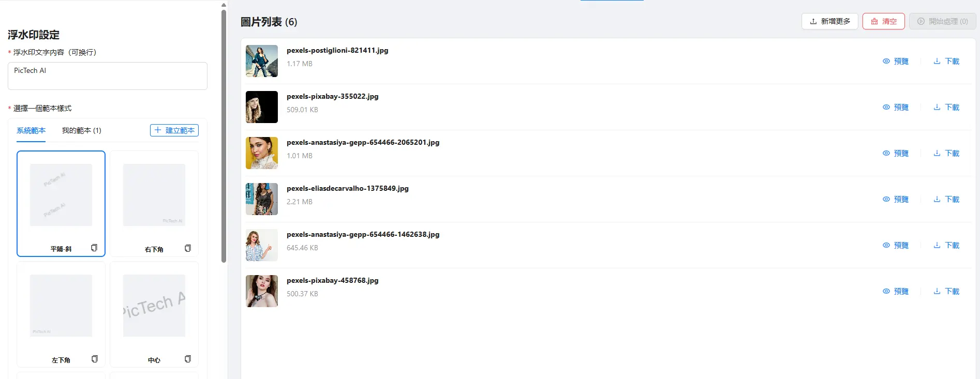Open thumbnail of pexels-pixabay-458768.jpg
Image resolution: width=980 pixels, height=379 pixels.
[x=262, y=291]
